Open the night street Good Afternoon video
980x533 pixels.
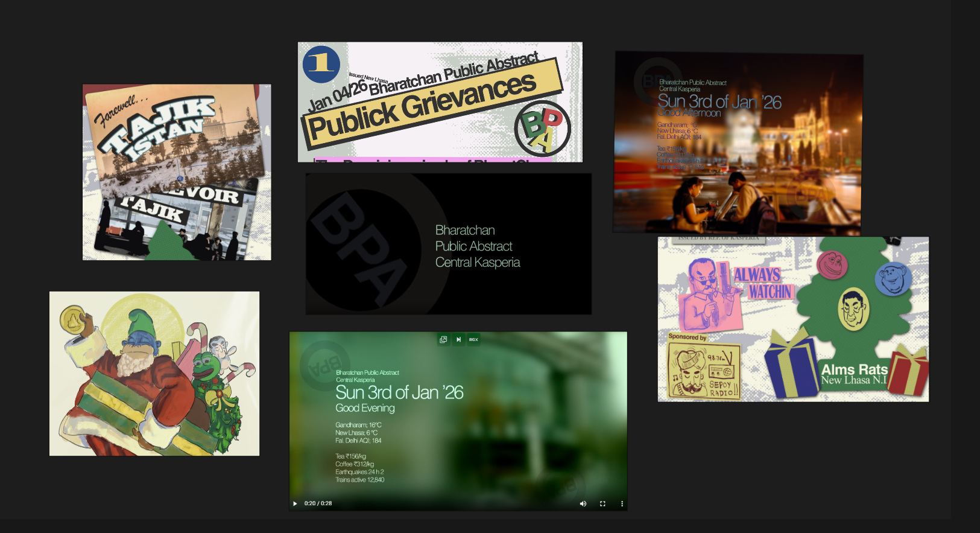coord(738,143)
